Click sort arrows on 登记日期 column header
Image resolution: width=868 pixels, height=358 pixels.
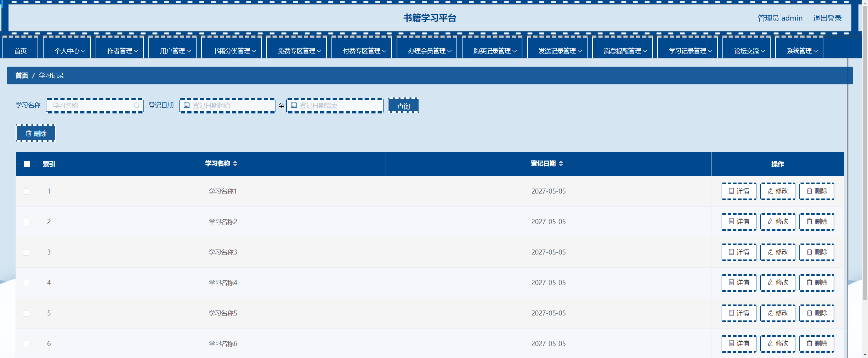pyautogui.click(x=561, y=163)
